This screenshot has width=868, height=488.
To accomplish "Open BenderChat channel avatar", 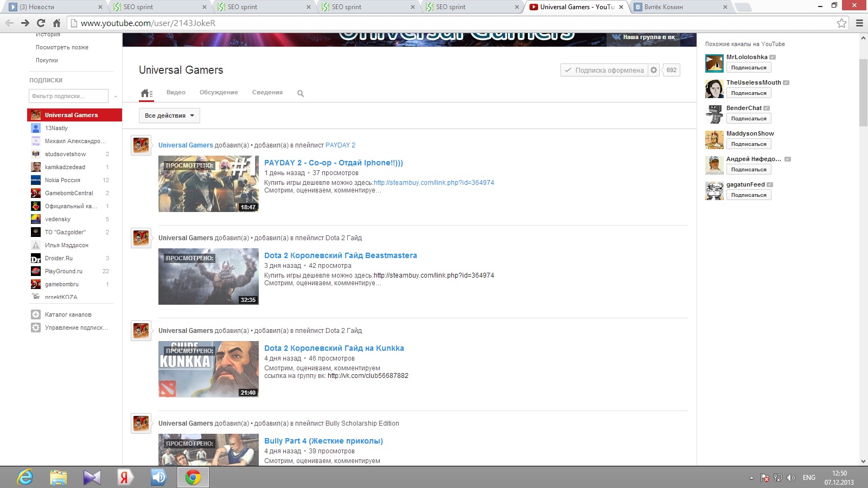I will pyautogui.click(x=714, y=114).
